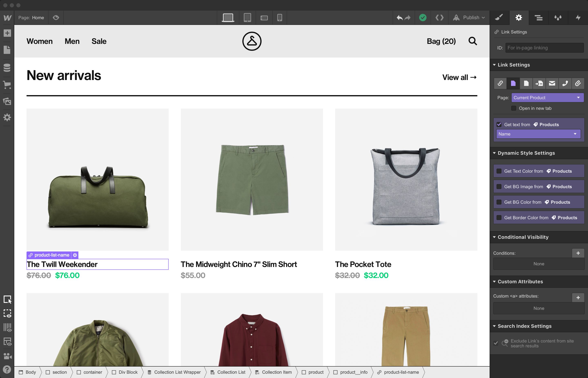Open the export code icon
588x378 pixels.
[439, 18]
